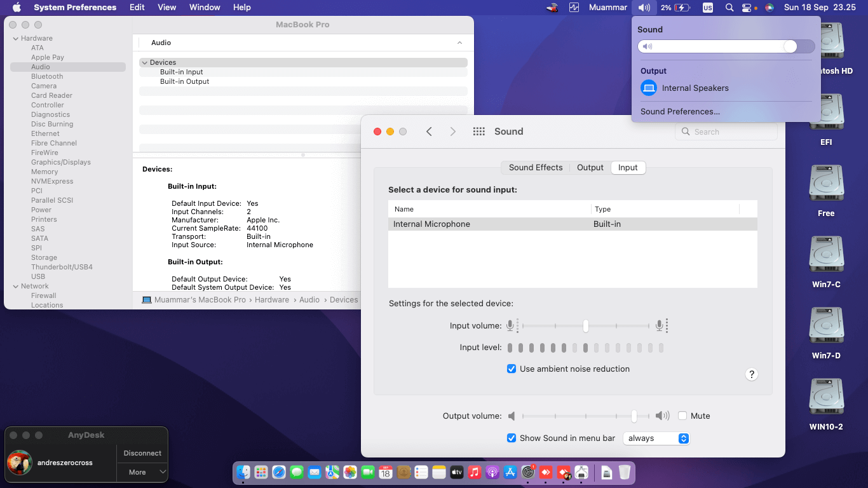Screen dimensions: 868x488
Task: Open Sound help with the question mark
Action: pyautogui.click(x=752, y=374)
